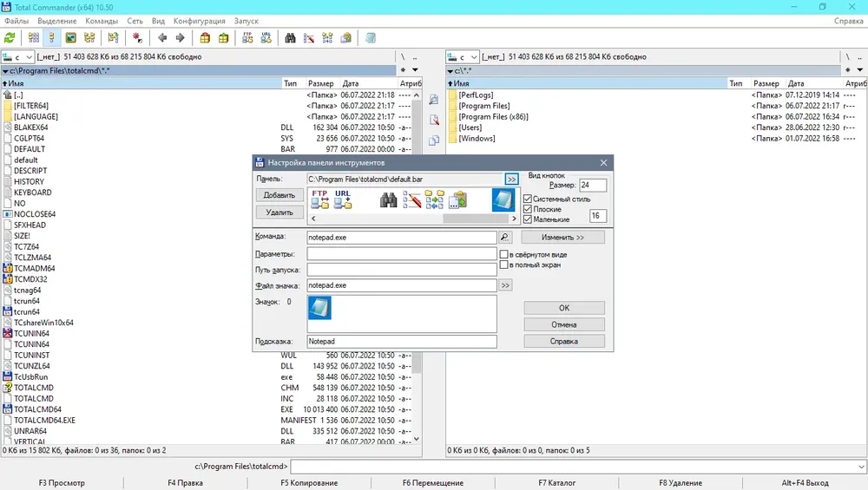Click the >> browse button beside Панель path
The height and width of the screenshot is (490, 868).
(x=511, y=180)
